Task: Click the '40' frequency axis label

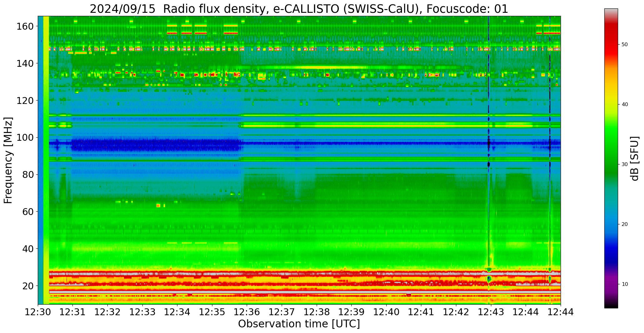Action: click(28, 249)
